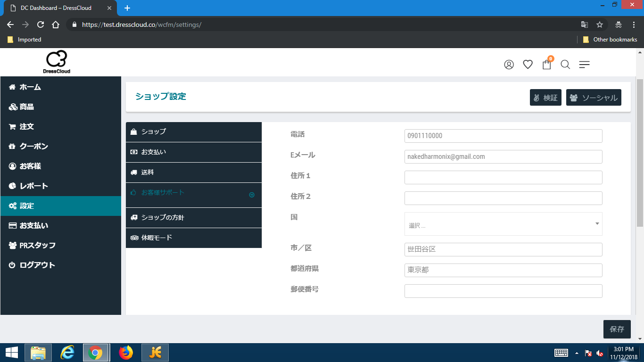Switch to the お支払い settings tab
Image resolution: width=644 pixels, height=362 pixels.
coord(194,152)
